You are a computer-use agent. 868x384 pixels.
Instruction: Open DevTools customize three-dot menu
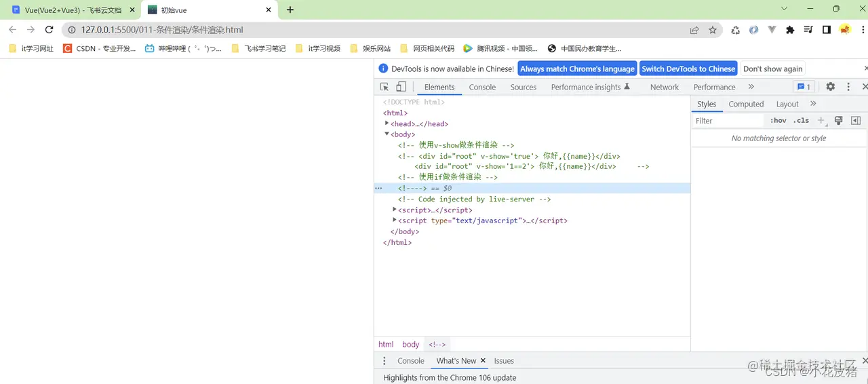click(848, 87)
